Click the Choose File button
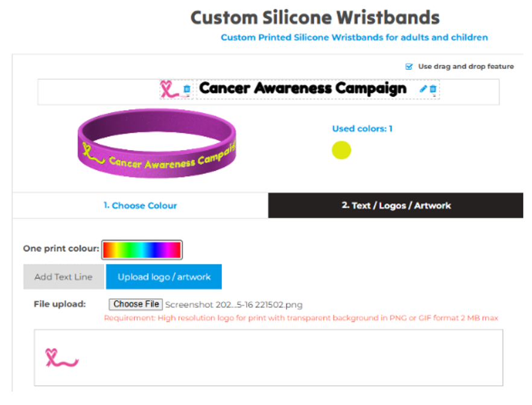This screenshot has width=532, height=405. (136, 304)
